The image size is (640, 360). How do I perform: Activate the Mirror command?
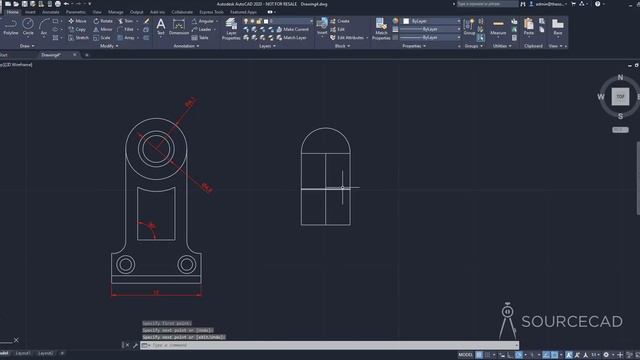click(x=102, y=29)
